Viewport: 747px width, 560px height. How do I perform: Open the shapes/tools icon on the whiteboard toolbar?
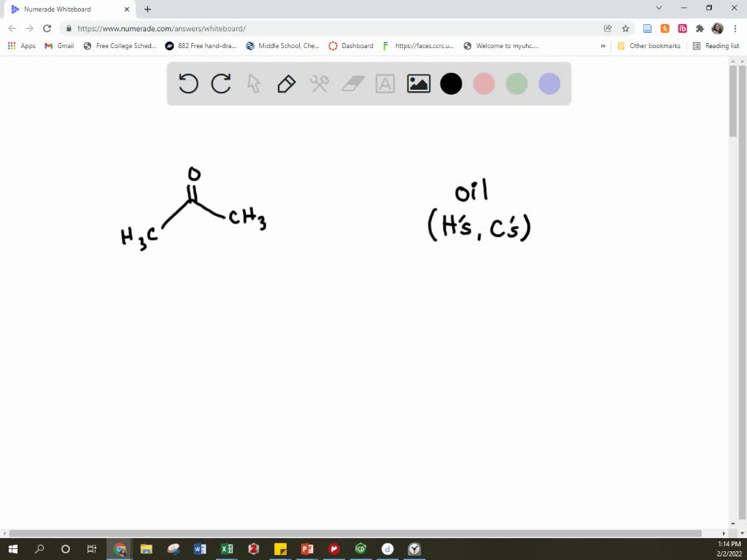(319, 84)
